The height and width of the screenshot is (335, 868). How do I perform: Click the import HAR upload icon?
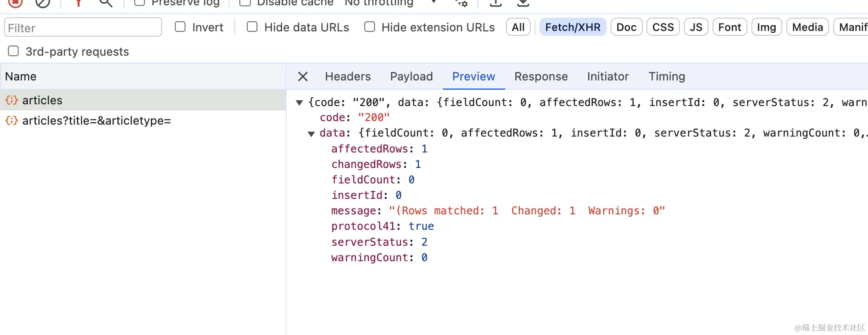point(496,3)
